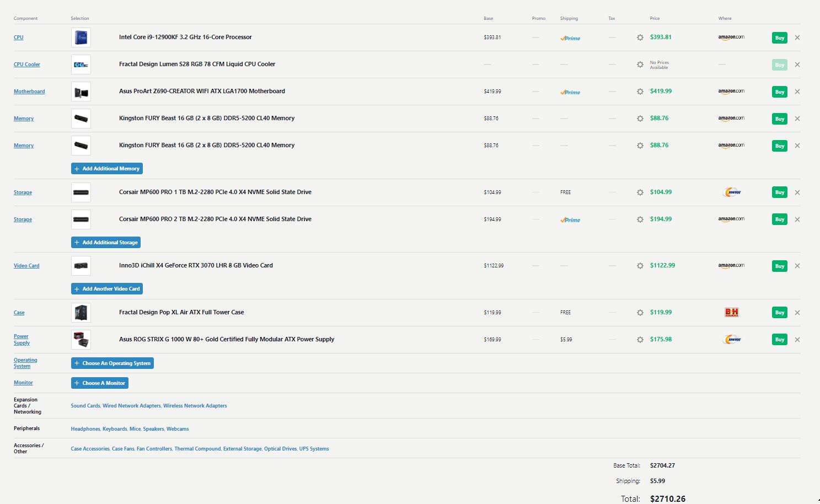Click gear icon for Fractal Design Pop XL case
This screenshot has height=504, width=820.
click(x=640, y=313)
